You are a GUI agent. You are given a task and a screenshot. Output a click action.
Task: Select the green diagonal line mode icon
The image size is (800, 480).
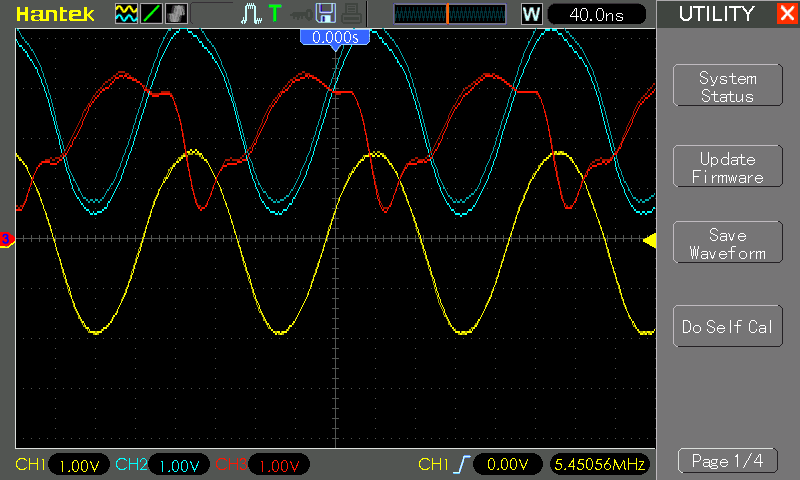point(152,14)
